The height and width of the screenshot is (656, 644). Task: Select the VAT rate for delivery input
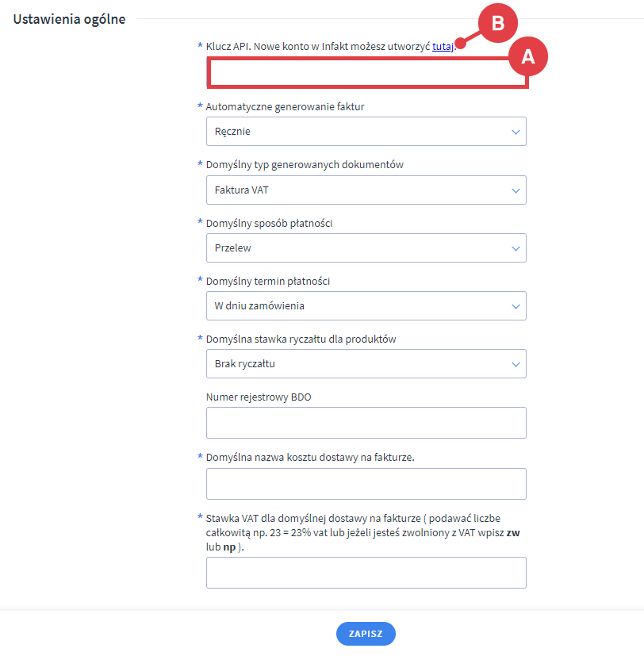[366, 573]
